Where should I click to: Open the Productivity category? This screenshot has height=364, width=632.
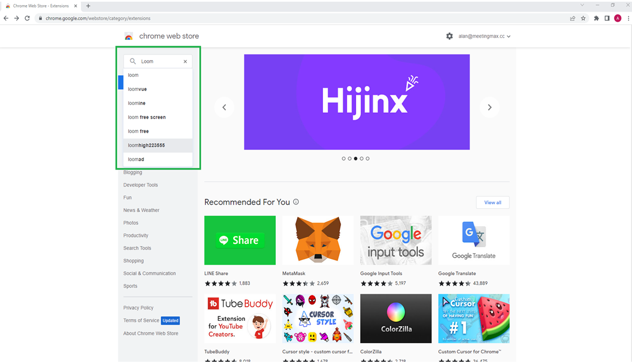tap(136, 235)
